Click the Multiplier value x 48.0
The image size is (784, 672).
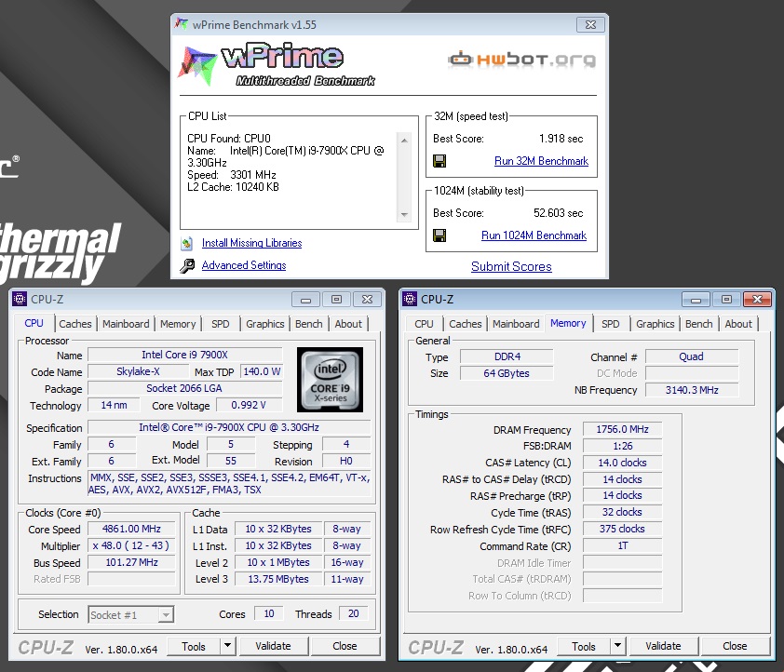point(131,545)
